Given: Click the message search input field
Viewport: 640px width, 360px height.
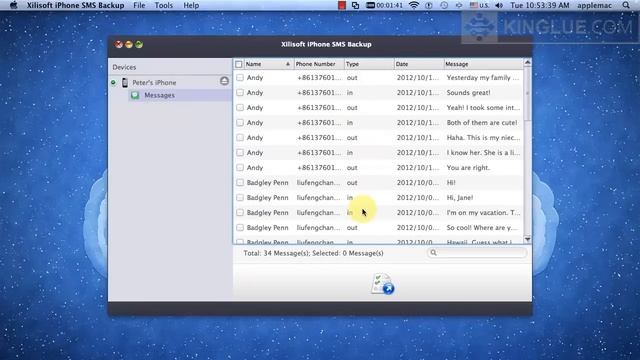Looking at the screenshot, I should tap(477, 253).
